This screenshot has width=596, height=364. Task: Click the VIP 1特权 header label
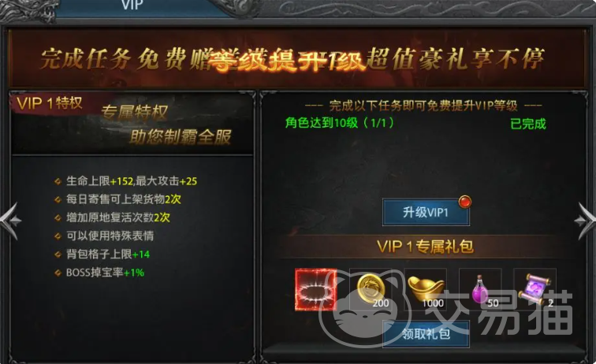[50, 102]
